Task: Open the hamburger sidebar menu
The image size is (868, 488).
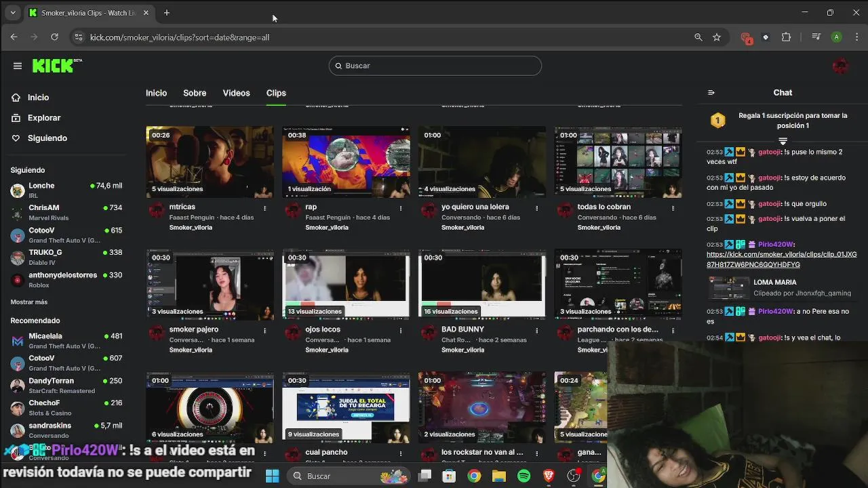Action: [x=18, y=66]
